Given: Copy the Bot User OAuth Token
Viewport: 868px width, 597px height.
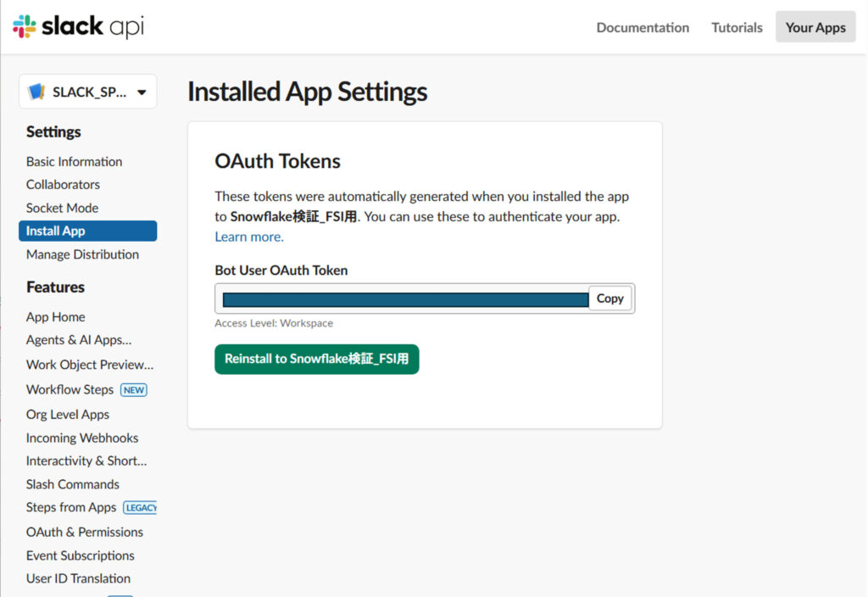Looking at the screenshot, I should pyautogui.click(x=609, y=298).
